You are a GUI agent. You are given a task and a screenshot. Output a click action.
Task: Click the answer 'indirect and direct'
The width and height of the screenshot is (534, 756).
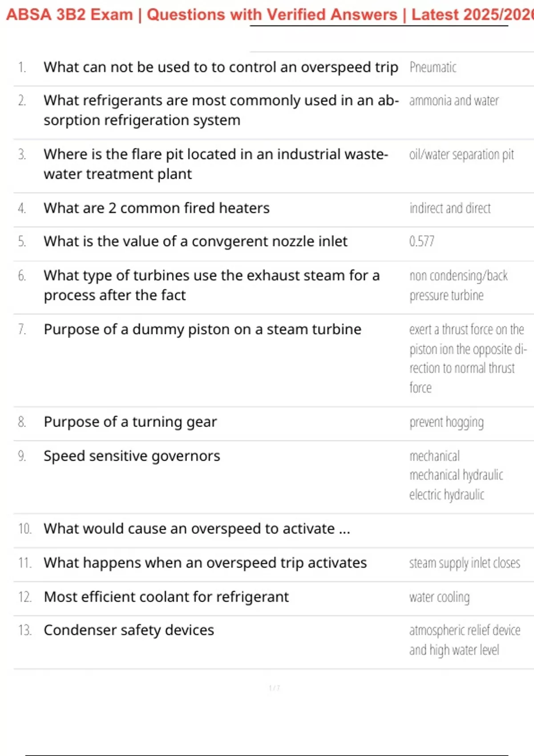(450, 208)
